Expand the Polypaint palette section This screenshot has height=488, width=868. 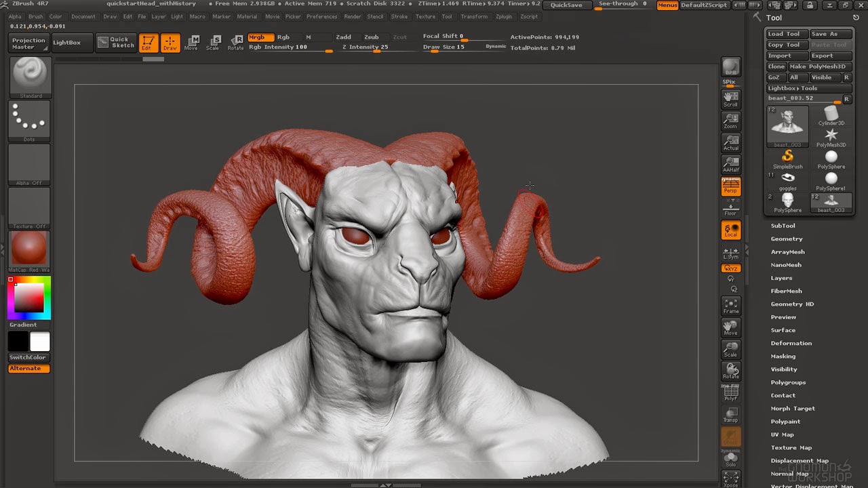pyautogui.click(x=785, y=422)
